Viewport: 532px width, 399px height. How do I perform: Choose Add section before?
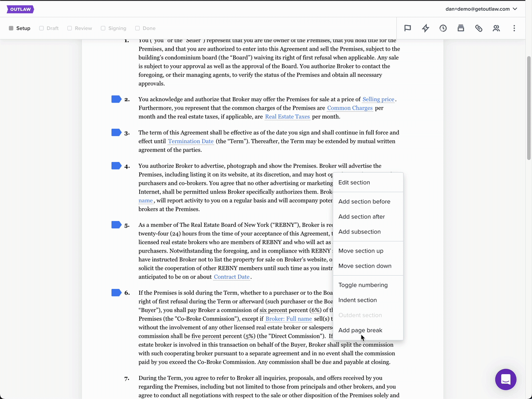(368, 201)
